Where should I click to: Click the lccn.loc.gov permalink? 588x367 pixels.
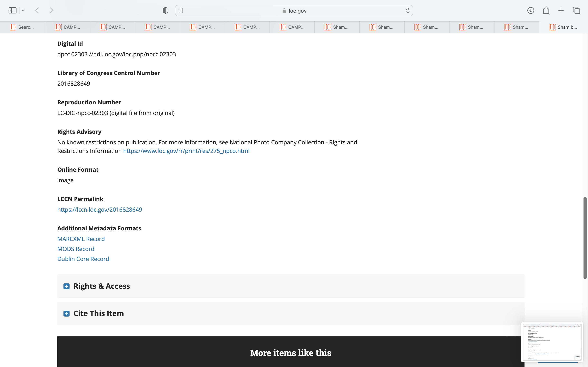click(x=100, y=209)
